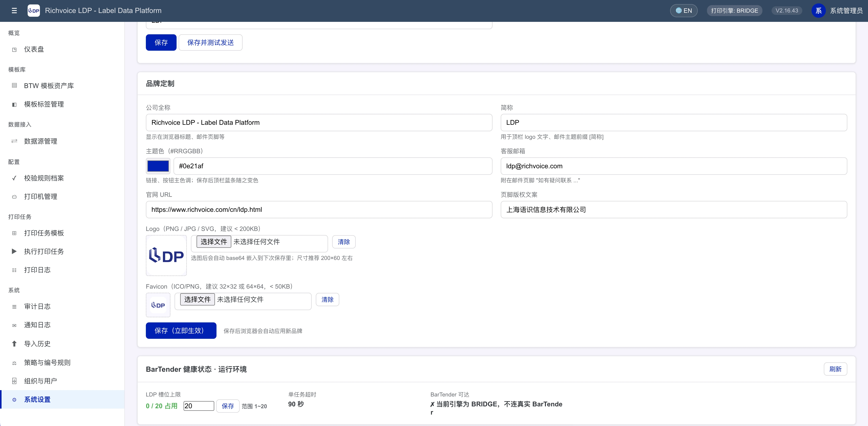Click 选择文件 for the Favicon upload

[x=197, y=299]
